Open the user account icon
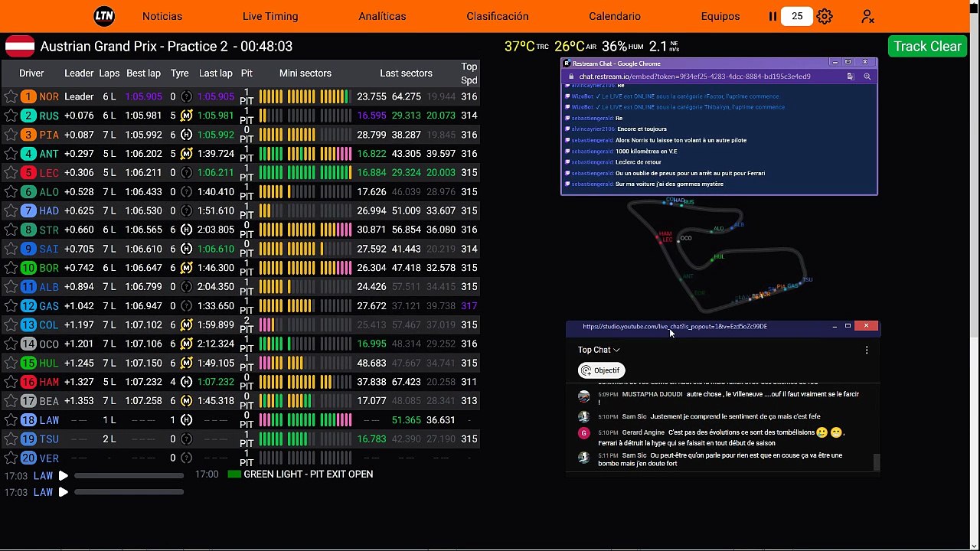 (x=867, y=16)
